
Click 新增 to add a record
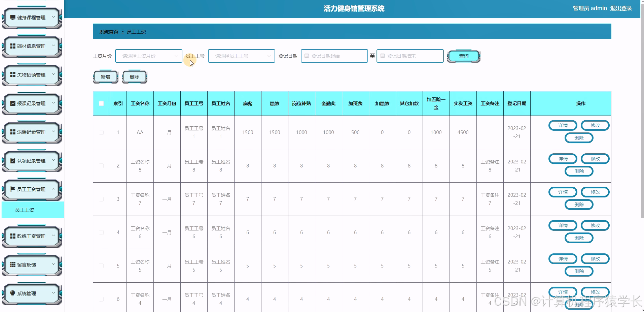[105, 76]
